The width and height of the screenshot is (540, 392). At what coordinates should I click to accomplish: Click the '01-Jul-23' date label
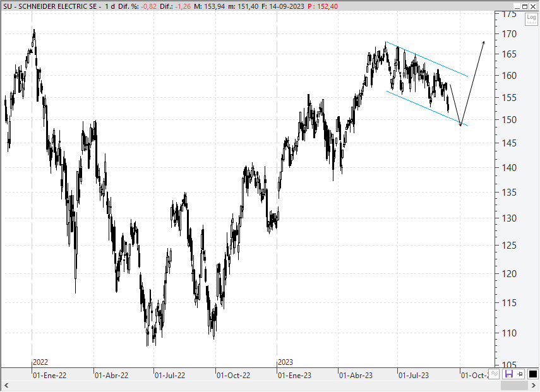414,376
